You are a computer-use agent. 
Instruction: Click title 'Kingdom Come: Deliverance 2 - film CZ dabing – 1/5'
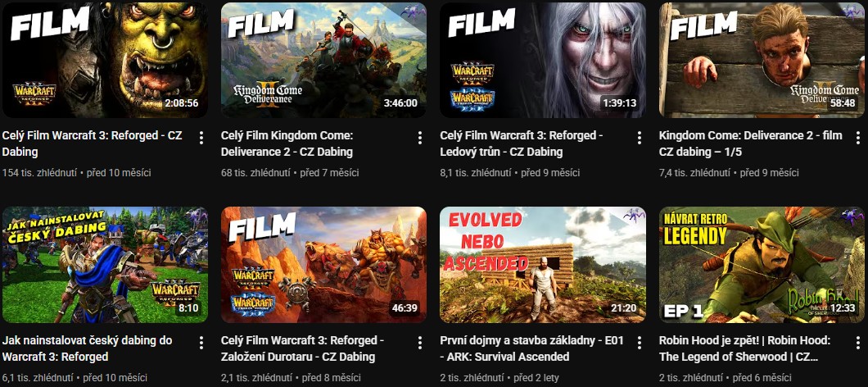751,143
